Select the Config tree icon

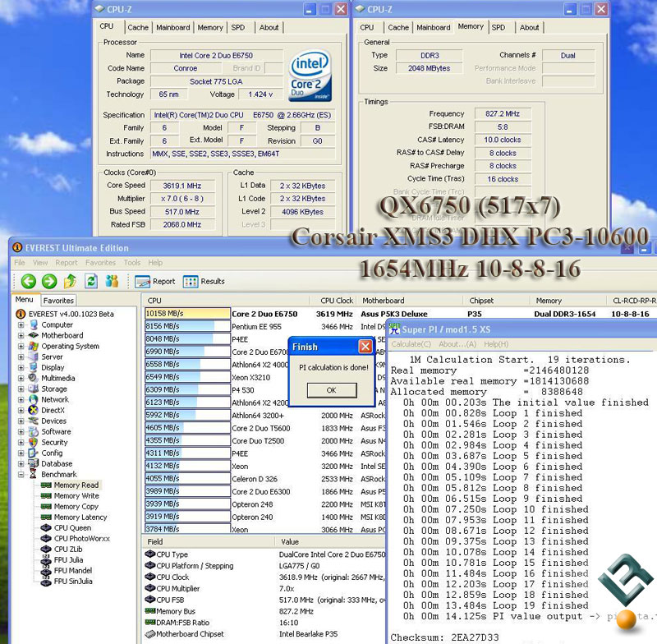pos(34,453)
